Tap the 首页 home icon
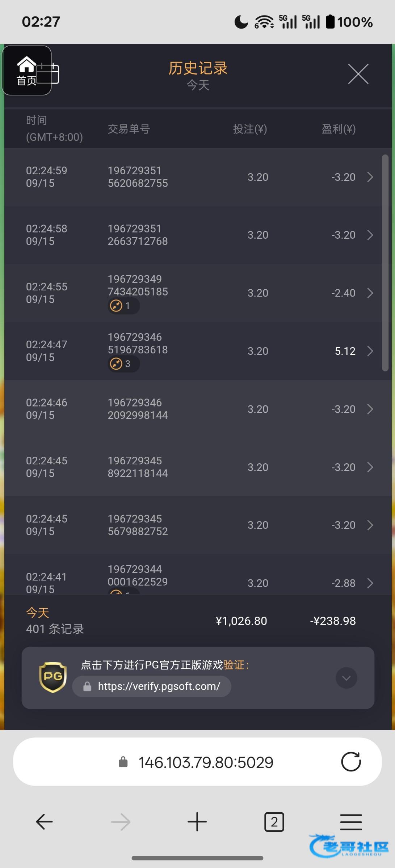 pyautogui.click(x=26, y=70)
